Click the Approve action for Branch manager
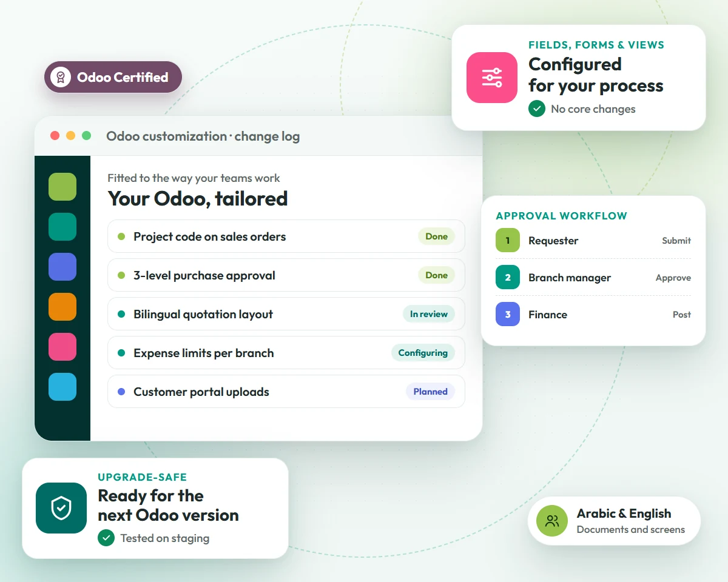The height and width of the screenshot is (582, 728). pyautogui.click(x=673, y=278)
